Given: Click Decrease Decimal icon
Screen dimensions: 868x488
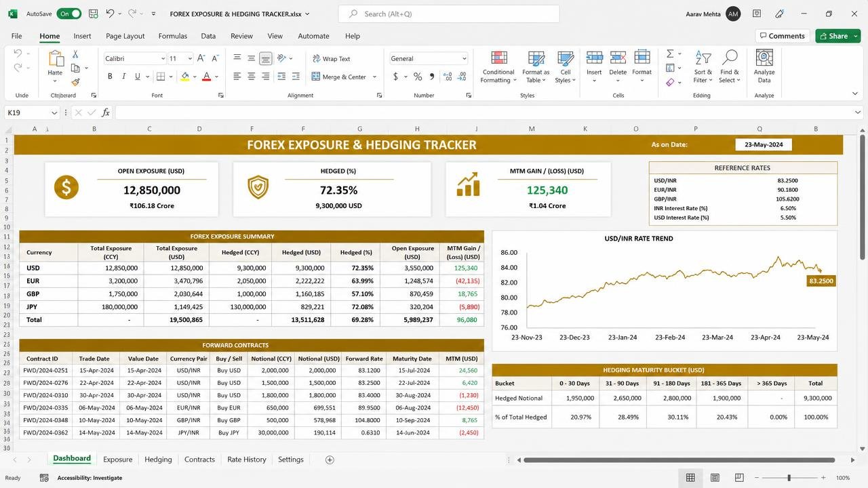Looking at the screenshot, I should 461,77.
